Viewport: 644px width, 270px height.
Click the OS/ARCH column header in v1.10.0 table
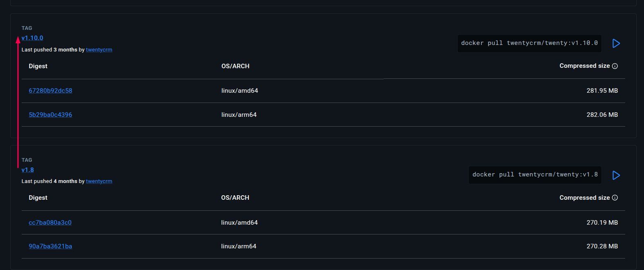[235, 66]
